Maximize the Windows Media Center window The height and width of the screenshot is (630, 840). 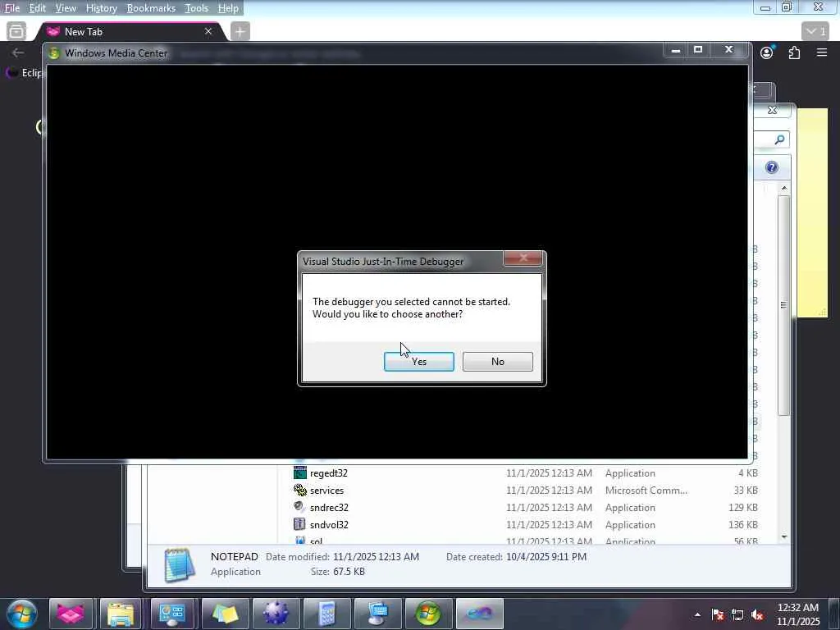click(698, 50)
